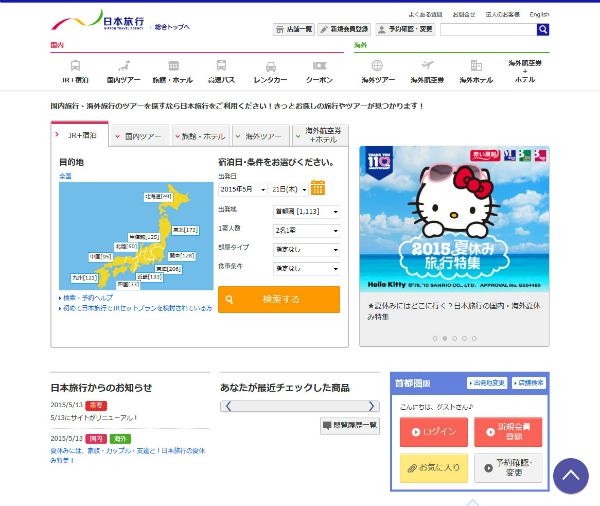600x506 pixels.
Task: Click the 海外航空券+ホテル navigation item
Action: tap(525, 71)
